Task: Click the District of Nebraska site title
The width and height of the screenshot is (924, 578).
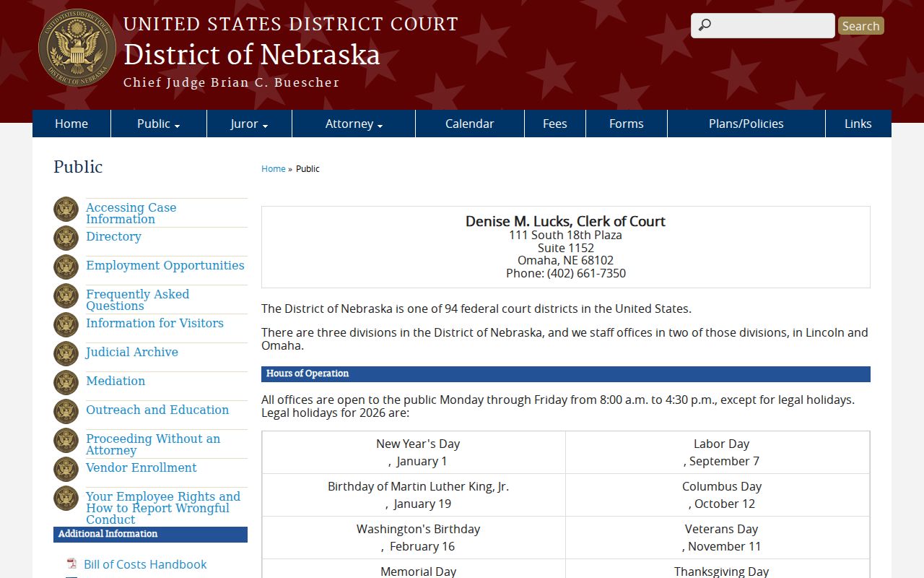Action: coord(252,55)
